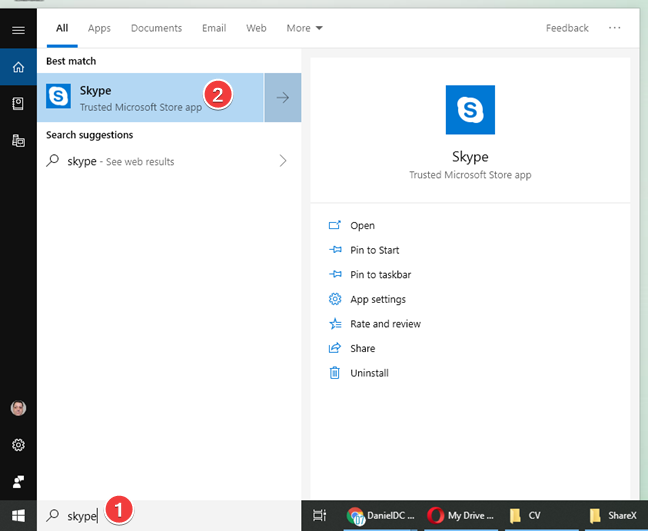The height and width of the screenshot is (531, 648).
Task: Click the search box containing skype
Action: (x=169, y=515)
